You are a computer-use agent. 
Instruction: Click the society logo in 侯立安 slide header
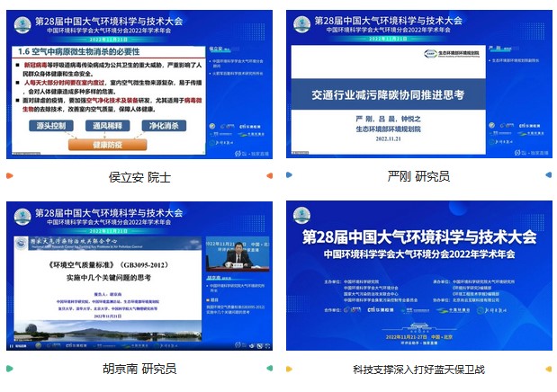(22, 25)
